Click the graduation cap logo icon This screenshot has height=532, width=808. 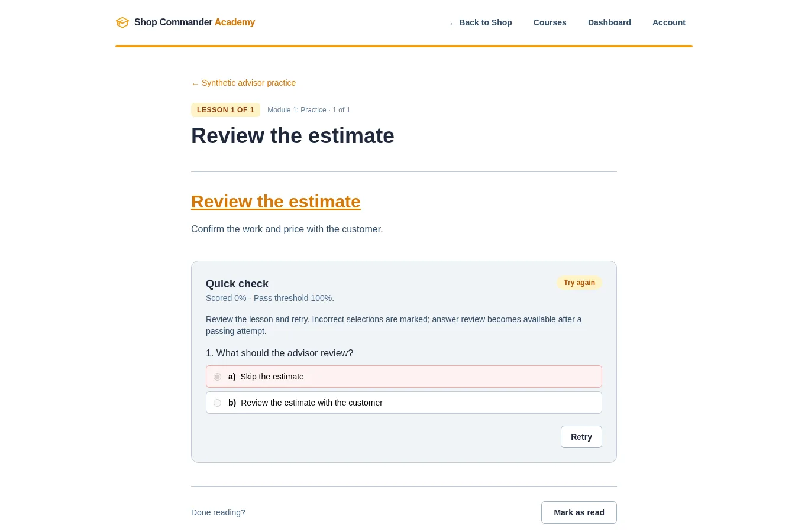coord(122,22)
